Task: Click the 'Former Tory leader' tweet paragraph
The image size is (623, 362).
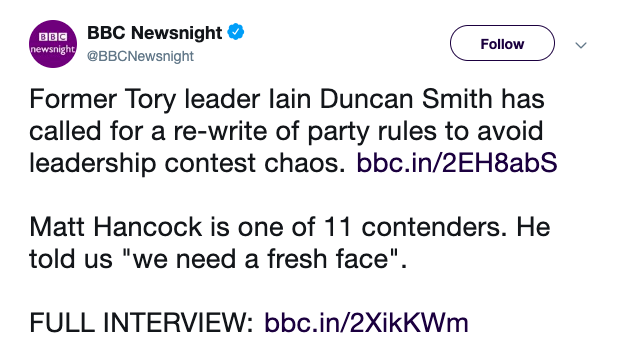Action: pos(293,131)
